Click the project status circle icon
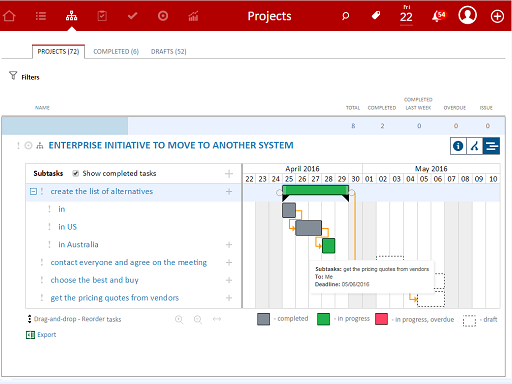The width and height of the screenshot is (512, 384). coord(29,146)
